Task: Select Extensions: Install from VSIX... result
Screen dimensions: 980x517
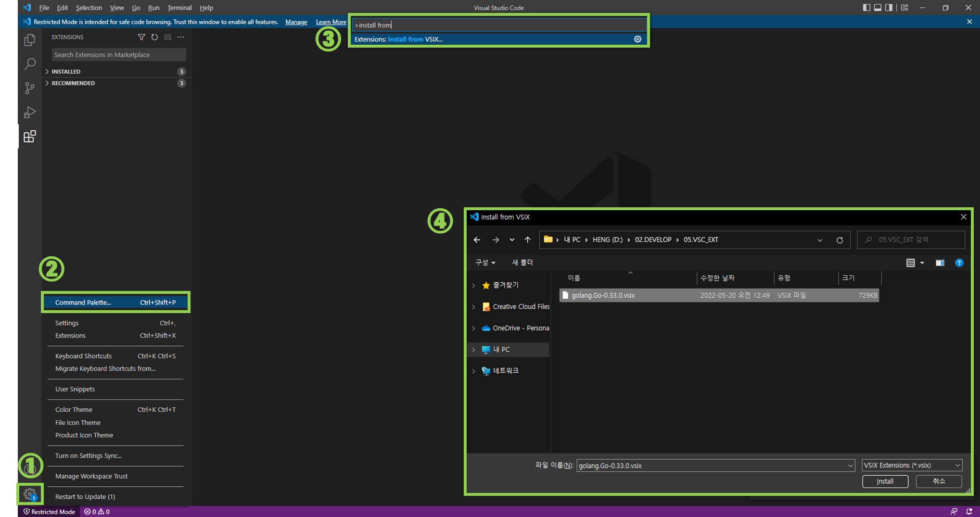Action: [498, 39]
